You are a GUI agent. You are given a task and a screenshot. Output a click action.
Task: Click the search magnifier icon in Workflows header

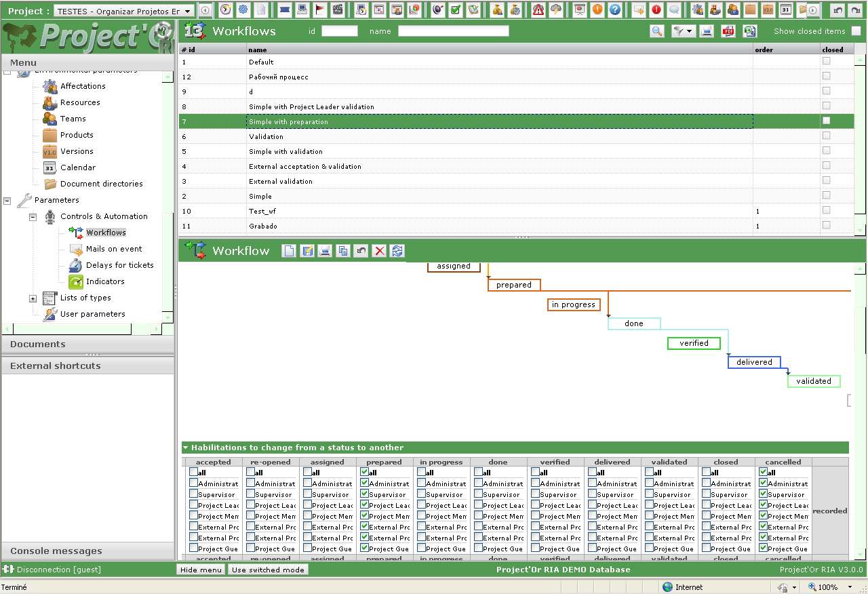(656, 31)
